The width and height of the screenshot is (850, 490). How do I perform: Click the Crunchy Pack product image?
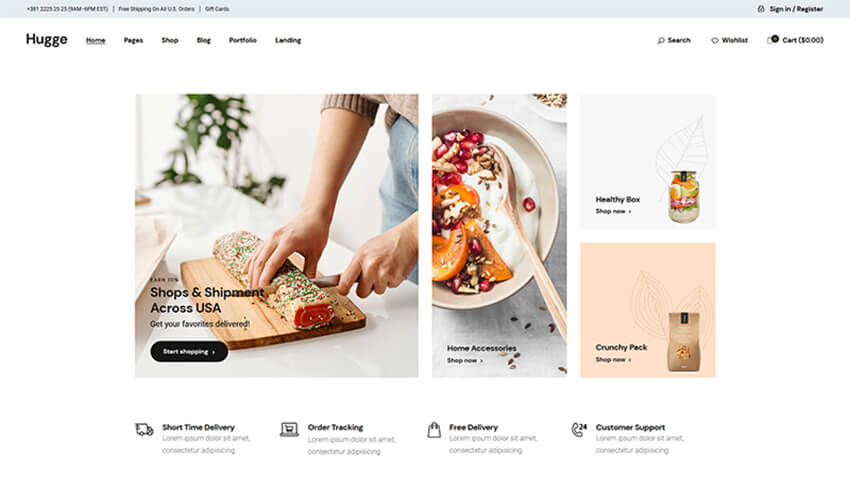[x=684, y=341]
